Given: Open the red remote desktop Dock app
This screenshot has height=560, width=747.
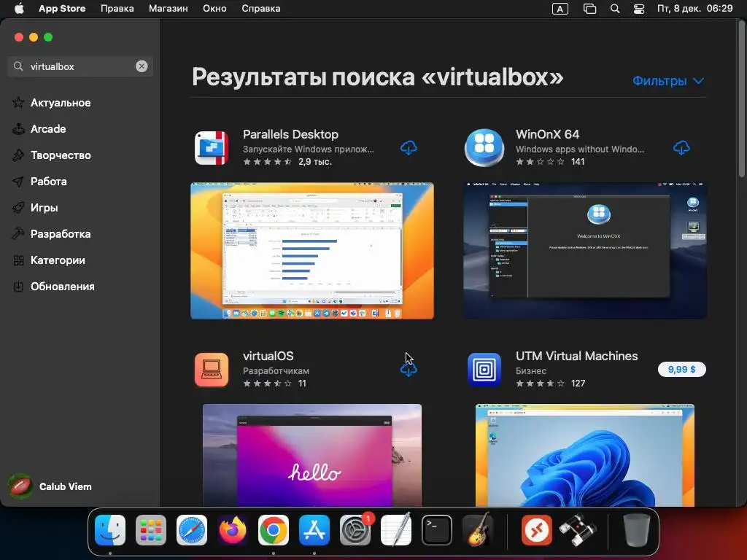Looking at the screenshot, I should 536,530.
